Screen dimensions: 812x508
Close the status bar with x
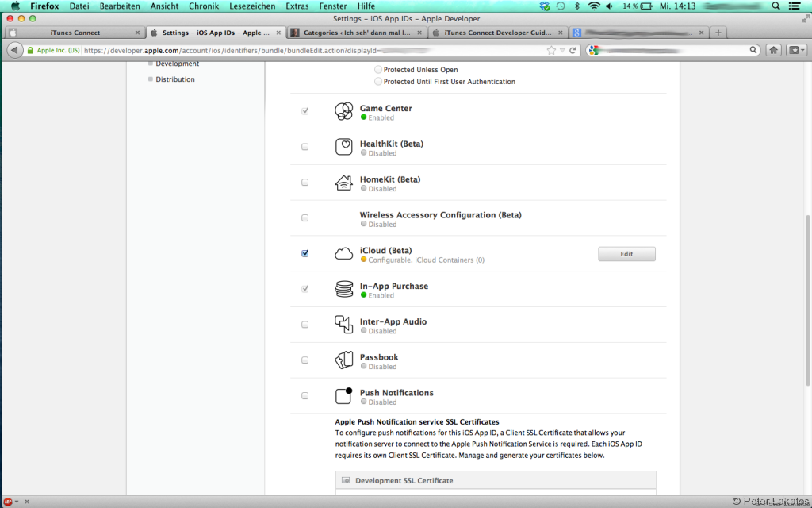[27, 502]
